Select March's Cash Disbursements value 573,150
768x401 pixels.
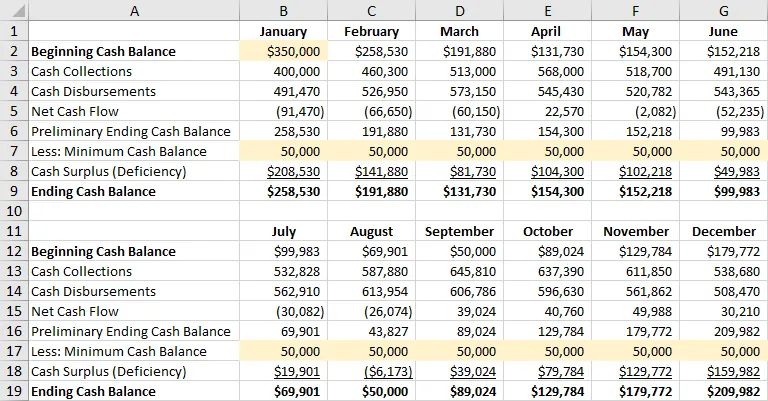coord(459,91)
